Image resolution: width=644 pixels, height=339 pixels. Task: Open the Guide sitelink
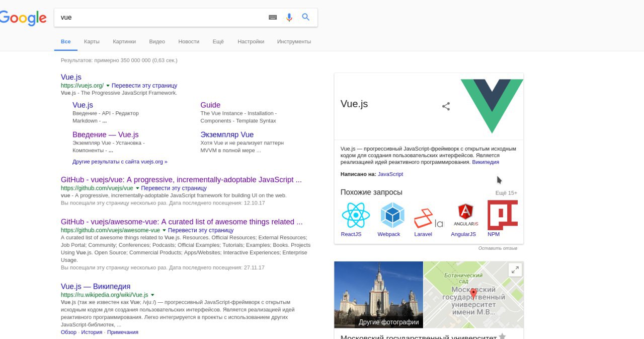pyautogui.click(x=210, y=105)
